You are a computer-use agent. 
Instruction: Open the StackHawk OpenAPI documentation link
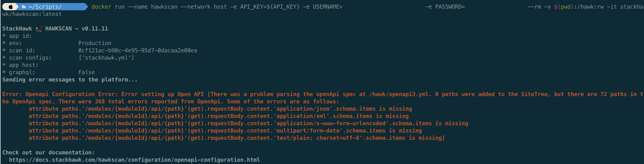click(x=134, y=160)
